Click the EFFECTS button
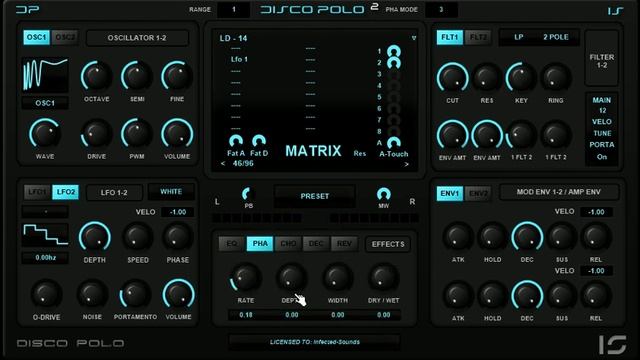Image resolution: width=640 pixels, height=360 pixels. pyautogui.click(x=388, y=244)
